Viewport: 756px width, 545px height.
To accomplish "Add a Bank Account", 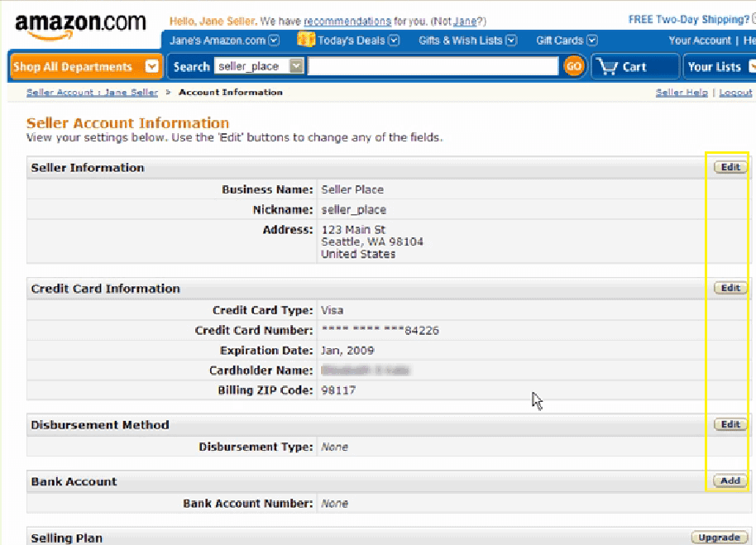I will [730, 480].
